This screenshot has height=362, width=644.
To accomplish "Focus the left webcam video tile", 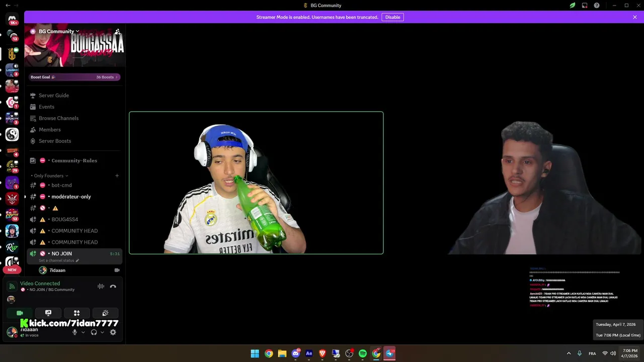I will pyautogui.click(x=256, y=183).
